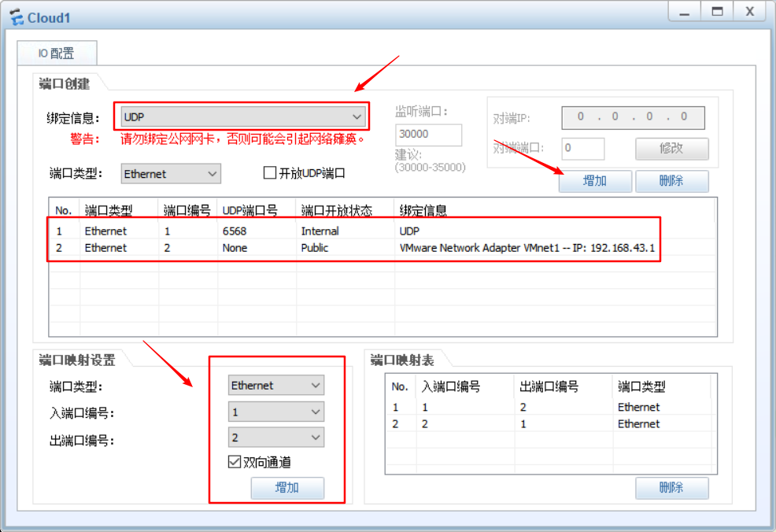Click the Cloud1 title bar app icon
Viewport: 776px width, 532px height.
16,17
